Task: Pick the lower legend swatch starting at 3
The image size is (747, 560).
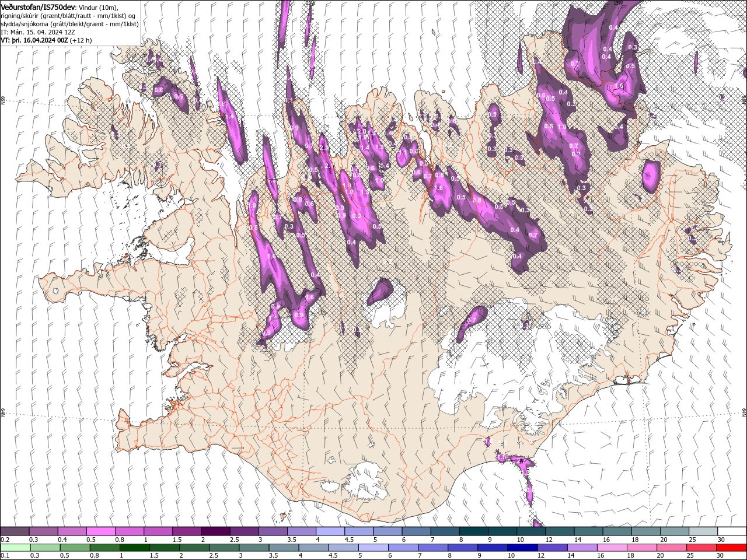Action: pyautogui.click(x=254, y=548)
